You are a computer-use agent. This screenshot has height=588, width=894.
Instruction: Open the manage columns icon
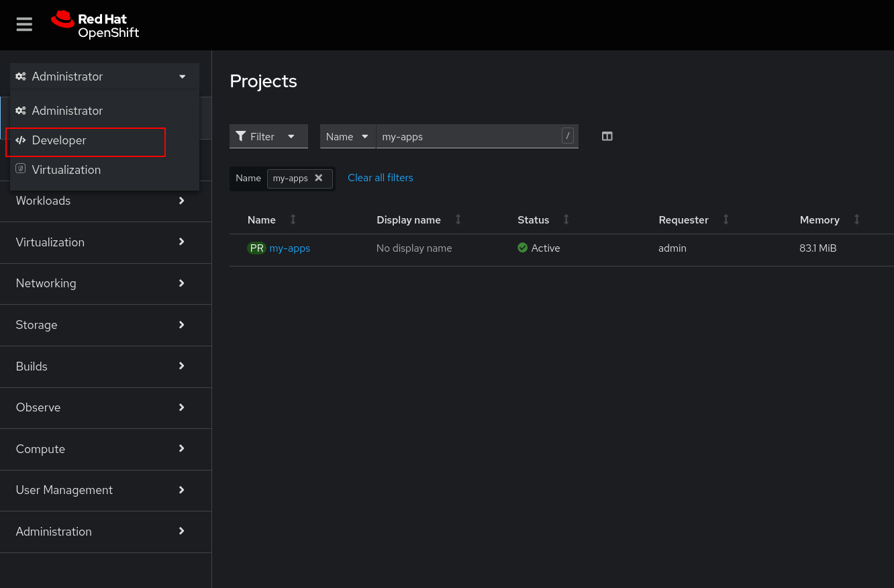pos(607,136)
